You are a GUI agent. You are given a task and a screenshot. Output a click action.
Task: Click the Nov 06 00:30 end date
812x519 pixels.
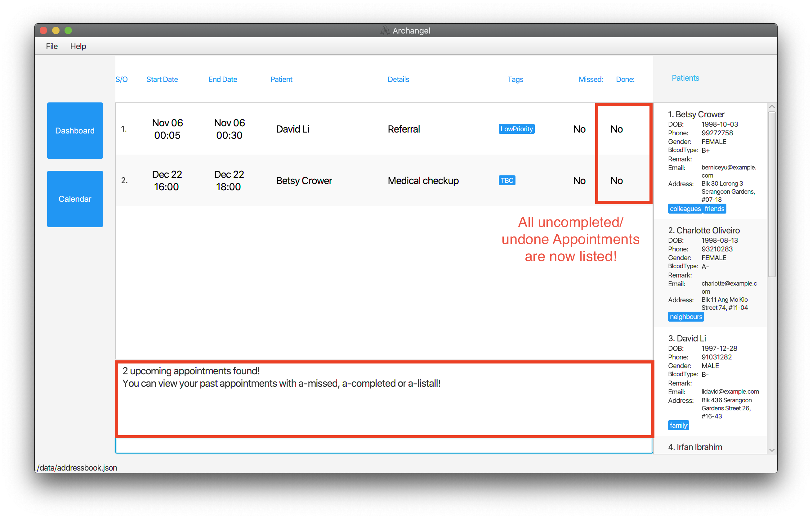[229, 129]
